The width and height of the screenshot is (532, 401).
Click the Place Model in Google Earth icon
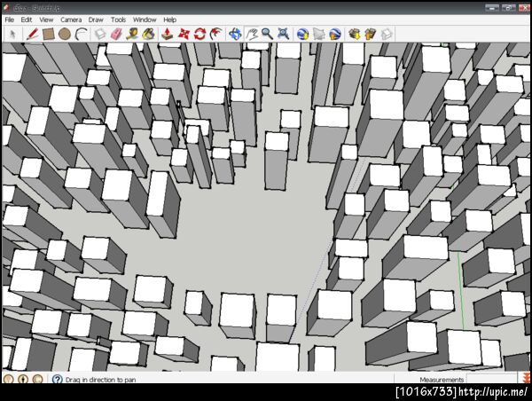coord(335,34)
